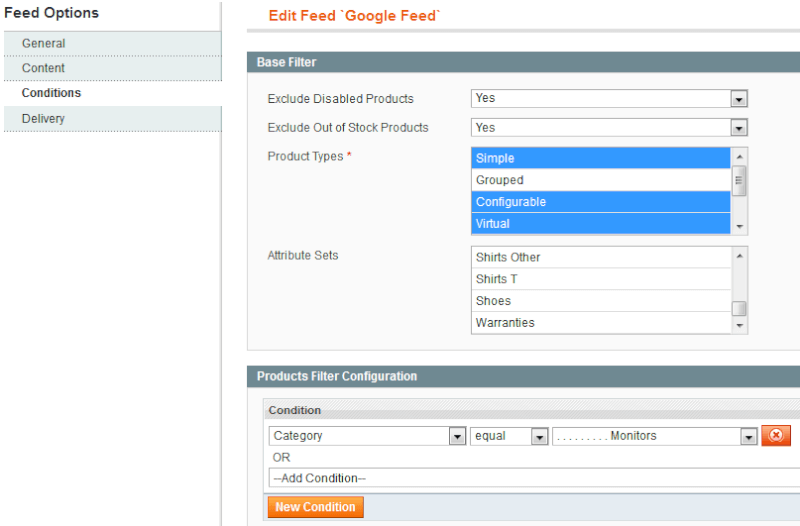Open the Content tab
This screenshot has height=526, width=800.
point(113,68)
